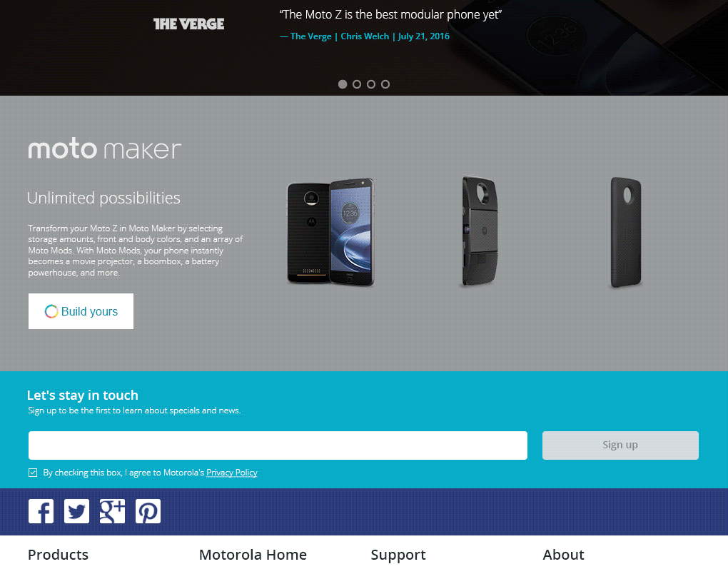Click the Google Plus social icon
The height and width of the screenshot is (569, 728).
point(112,511)
